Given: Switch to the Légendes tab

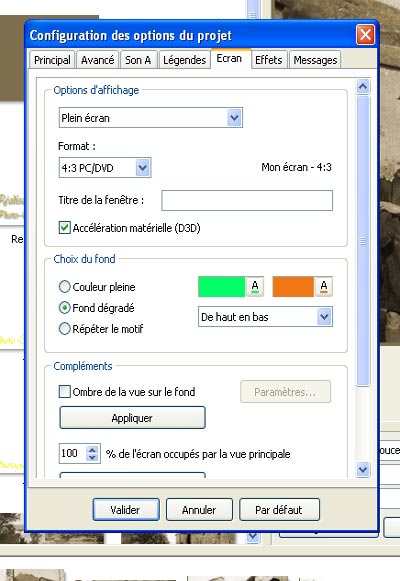Looking at the screenshot, I should tap(184, 60).
